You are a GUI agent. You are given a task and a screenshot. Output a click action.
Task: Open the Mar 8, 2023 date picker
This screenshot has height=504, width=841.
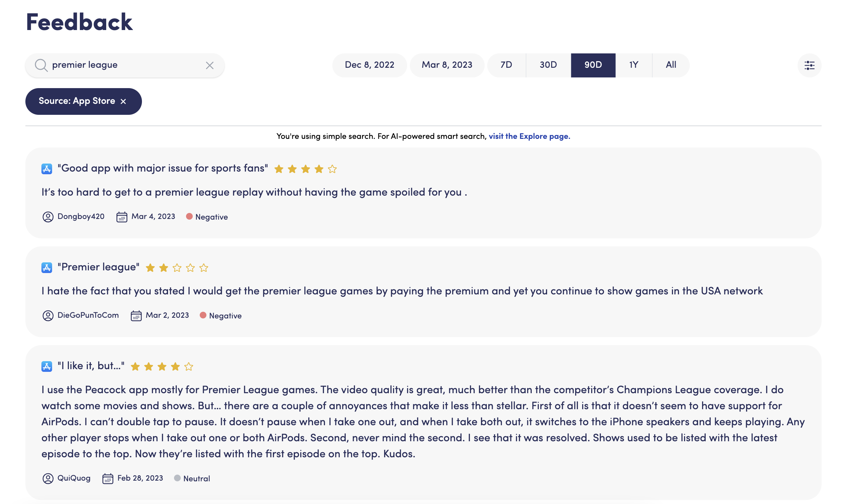447,65
